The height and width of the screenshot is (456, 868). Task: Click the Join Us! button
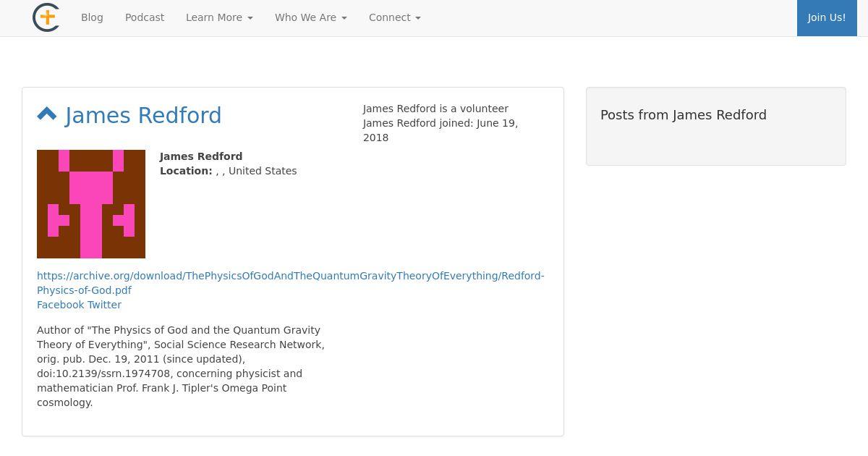click(x=827, y=17)
